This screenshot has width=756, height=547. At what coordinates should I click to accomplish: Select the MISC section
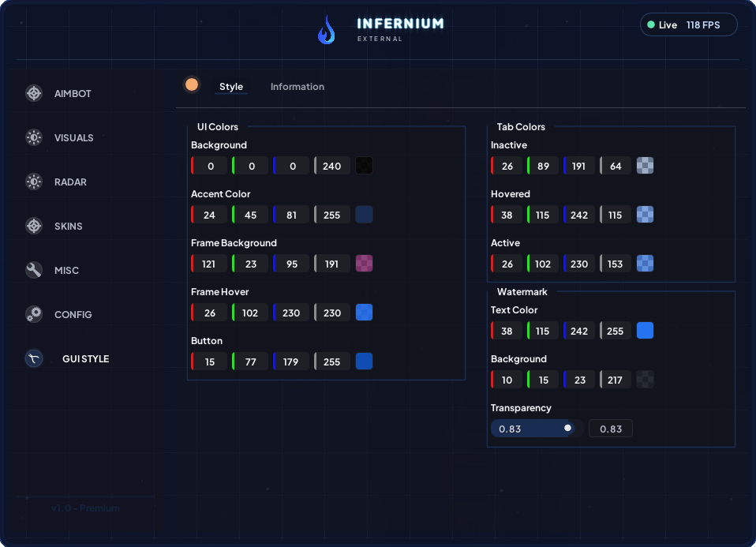(x=66, y=271)
